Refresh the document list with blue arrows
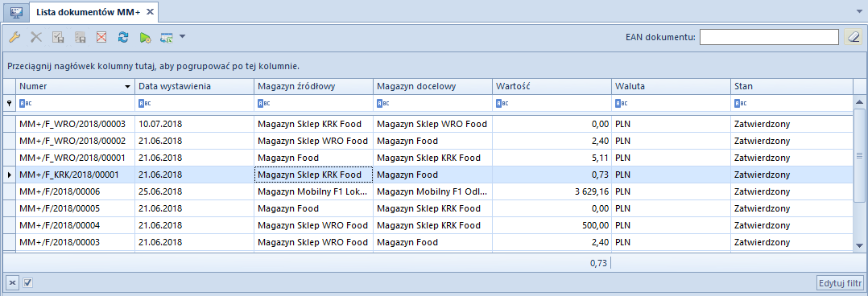 pyautogui.click(x=123, y=37)
